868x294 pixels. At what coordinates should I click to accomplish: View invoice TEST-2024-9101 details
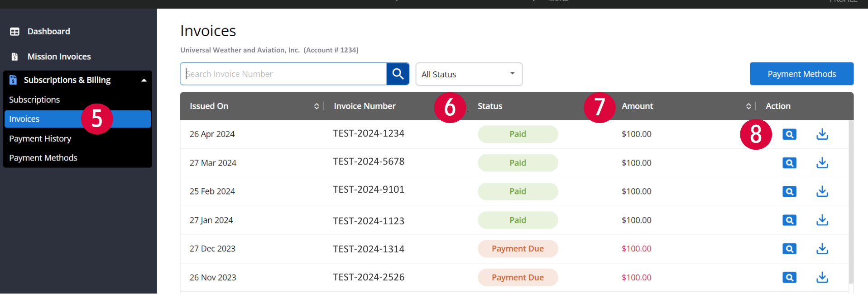click(x=789, y=191)
